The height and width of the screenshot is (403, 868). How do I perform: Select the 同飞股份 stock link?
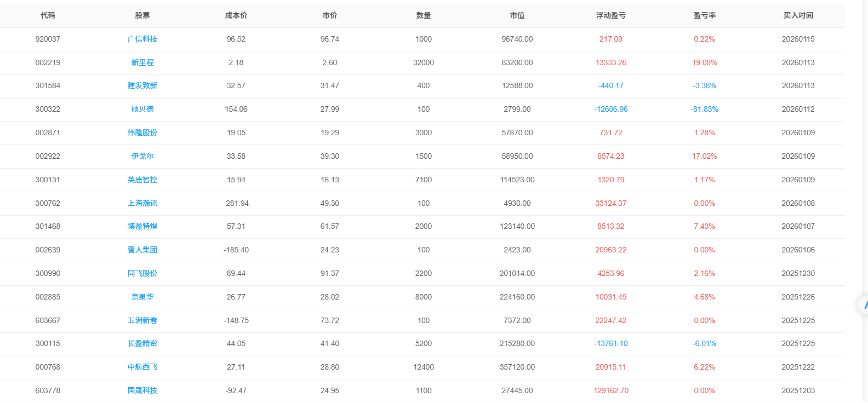142,273
